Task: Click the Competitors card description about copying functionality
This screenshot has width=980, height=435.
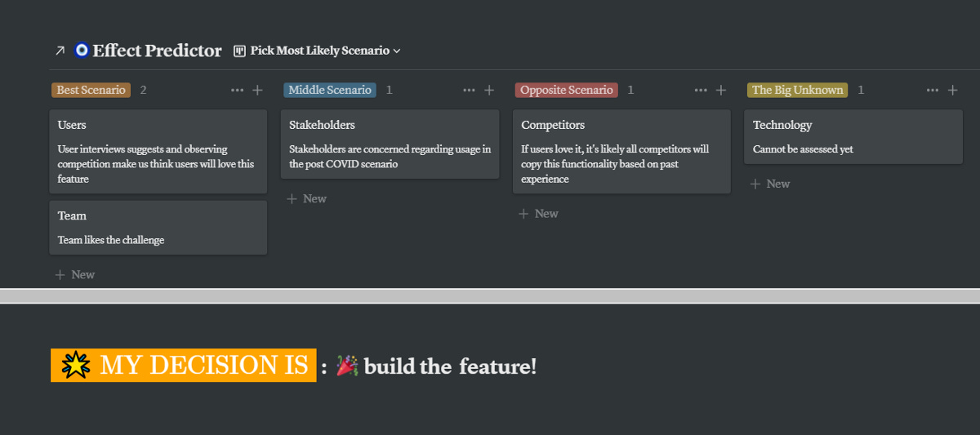Action: [x=615, y=164]
